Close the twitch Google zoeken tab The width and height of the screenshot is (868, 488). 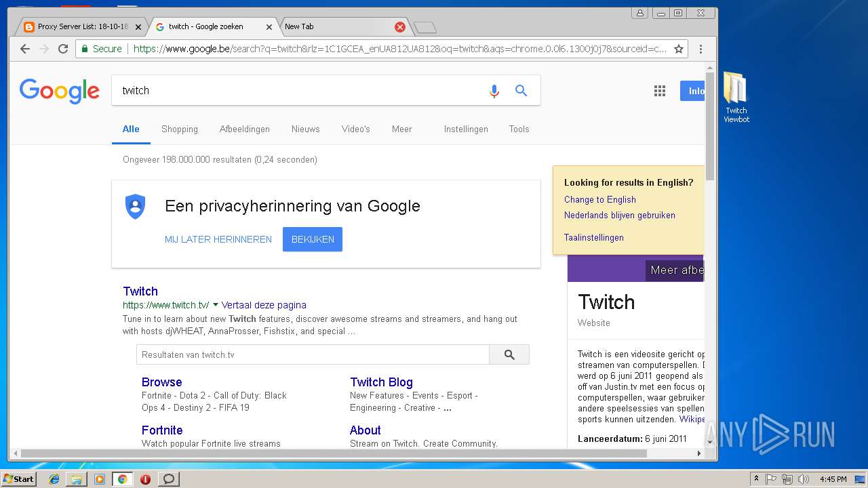(269, 27)
